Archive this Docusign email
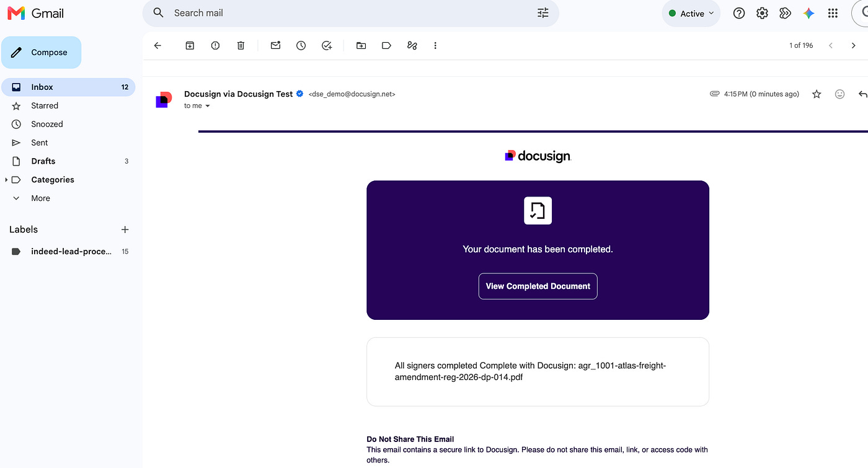Viewport: 868px width, 468px height. [x=190, y=45]
